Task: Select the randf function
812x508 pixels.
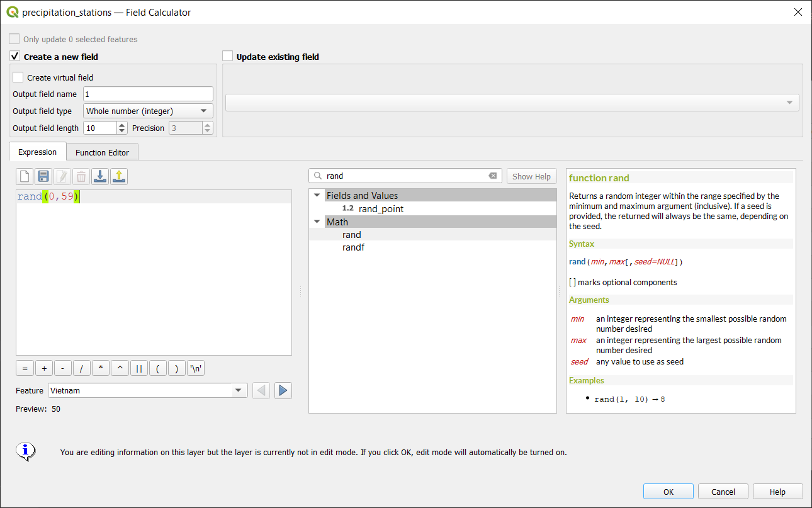Action: tap(353, 247)
